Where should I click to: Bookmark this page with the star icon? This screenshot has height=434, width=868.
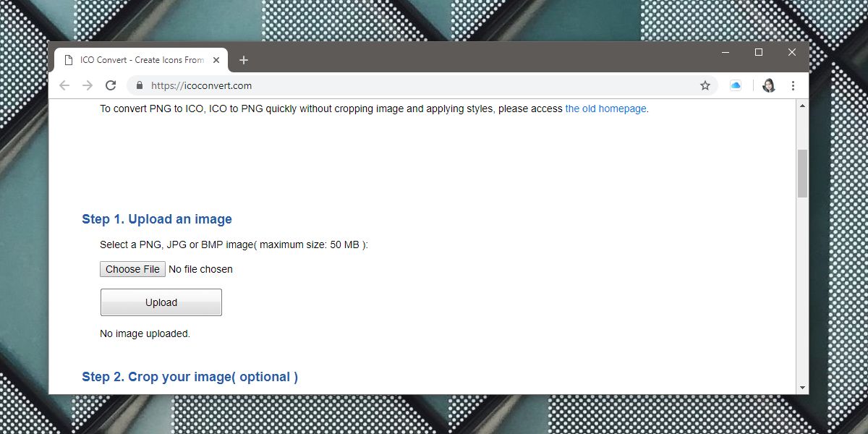(x=705, y=85)
